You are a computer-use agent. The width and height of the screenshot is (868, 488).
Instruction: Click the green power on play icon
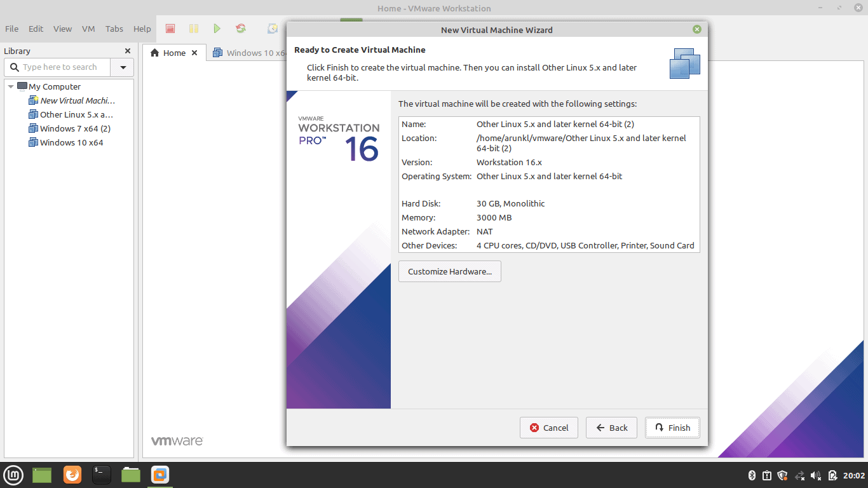pyautogui.click(x=217, y=29)
